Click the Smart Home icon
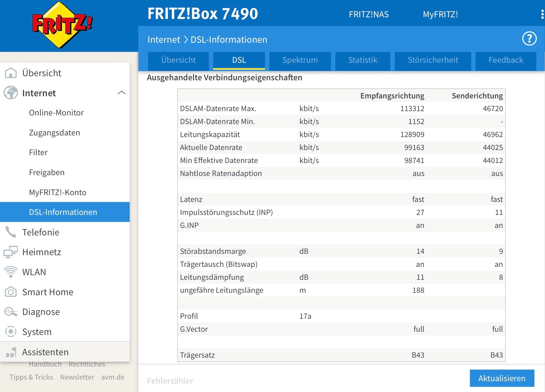Viewport: 545px width, 392px height. click(11, 292)
